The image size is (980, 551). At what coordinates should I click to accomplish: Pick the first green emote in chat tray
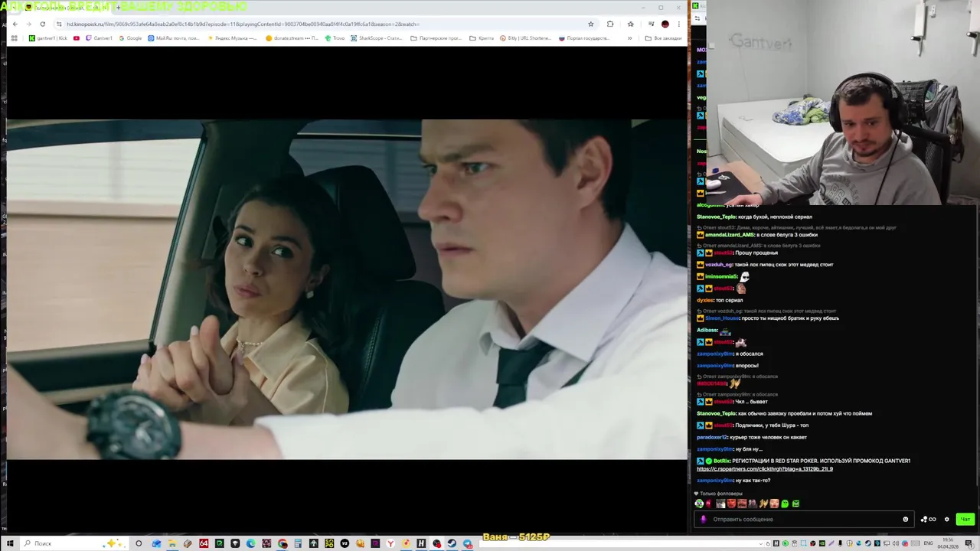[x=698, y=504]
